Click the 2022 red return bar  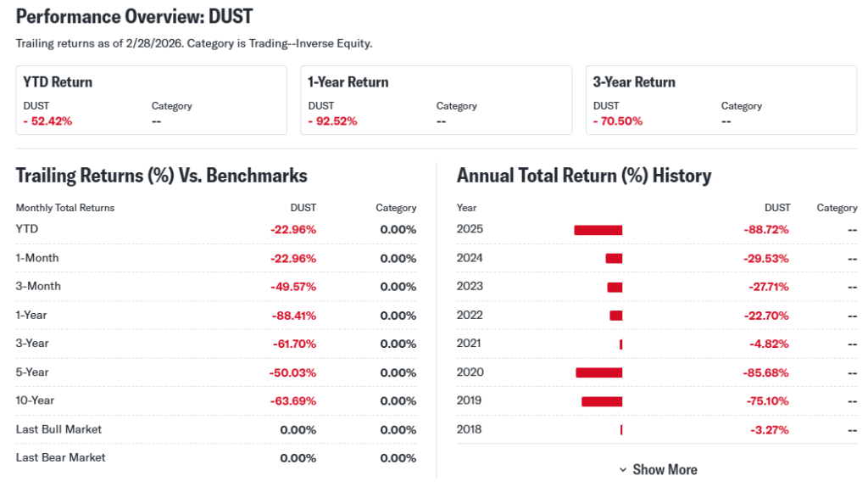615,316
